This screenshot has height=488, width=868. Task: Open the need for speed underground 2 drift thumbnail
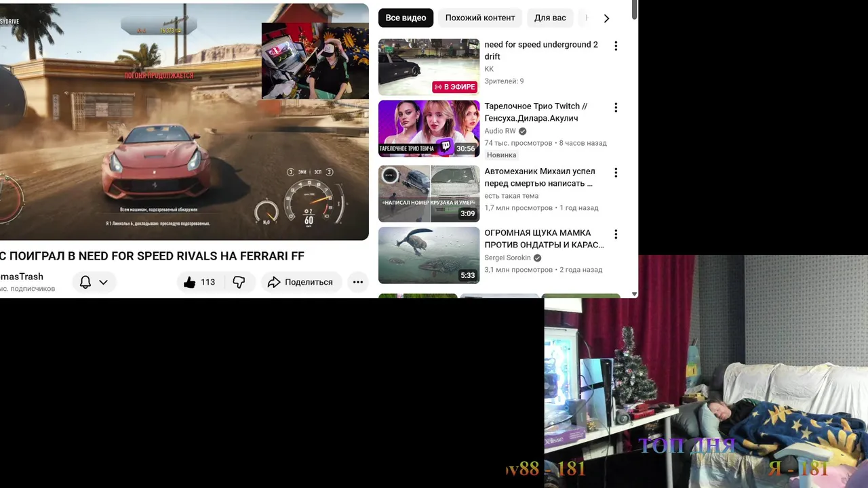(x=429, y=67)
